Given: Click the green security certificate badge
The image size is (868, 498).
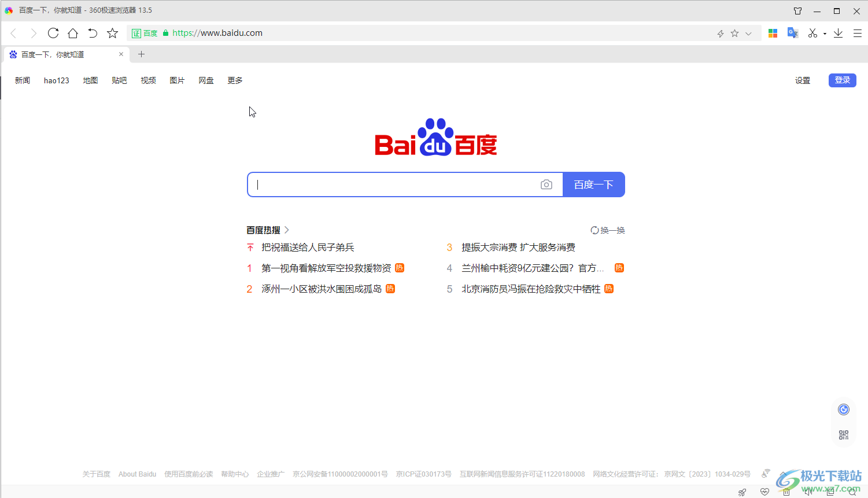Looking at the screenshot, I should (x=145, y=33).
